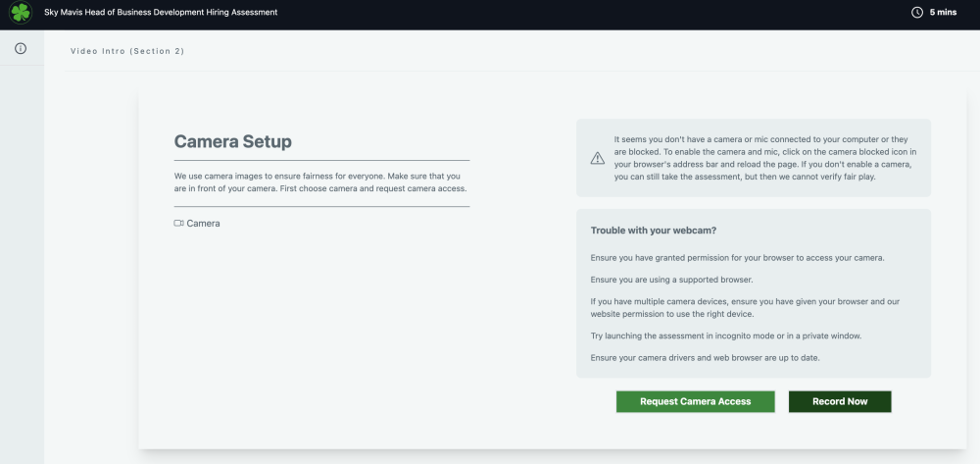This screenshot has height=464, width=980.
Task: Click the Trouble with your webcam? heading
Action: pos(654,231)
